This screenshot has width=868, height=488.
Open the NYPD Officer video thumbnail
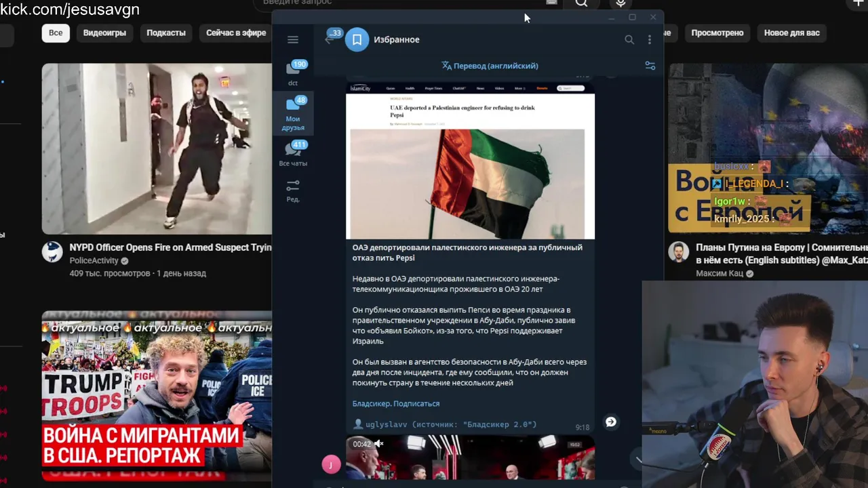tap(157, 149)
